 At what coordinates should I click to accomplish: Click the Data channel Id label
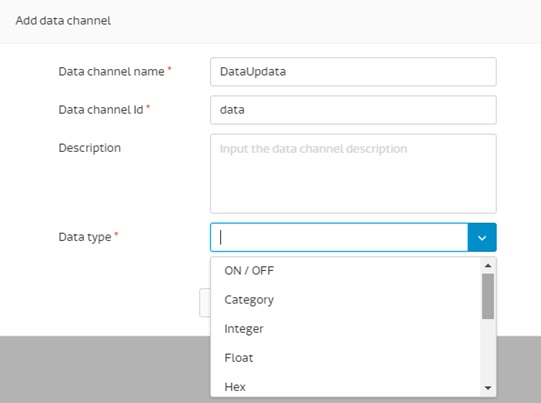101,110
